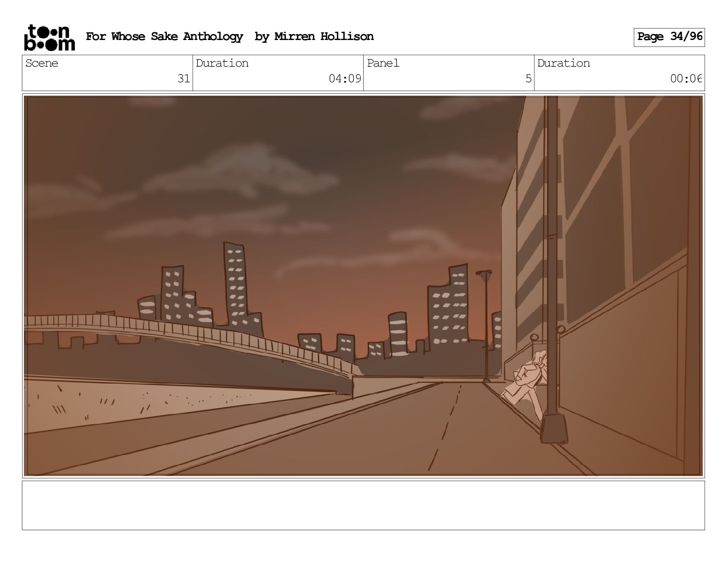
Task: Select the scene number 31
Action: (x=184, y=79)
